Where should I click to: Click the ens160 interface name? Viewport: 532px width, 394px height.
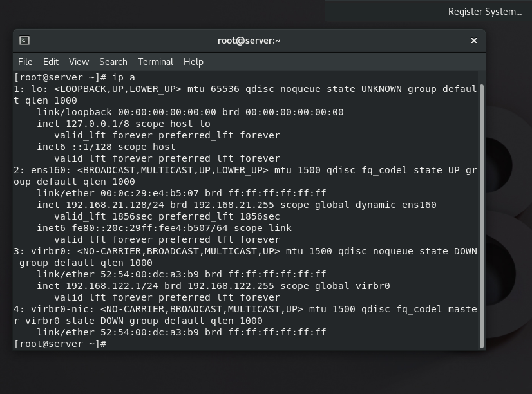[x=52, y=170]
